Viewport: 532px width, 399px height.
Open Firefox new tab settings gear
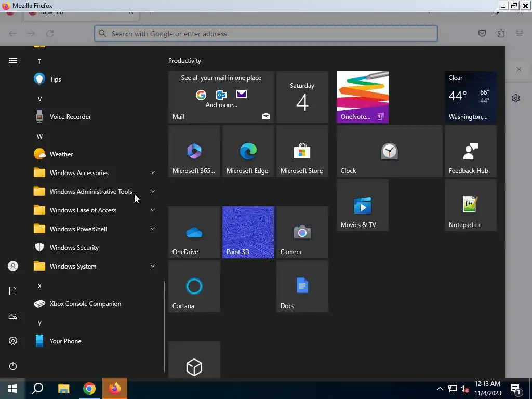(x=516, y=98)
